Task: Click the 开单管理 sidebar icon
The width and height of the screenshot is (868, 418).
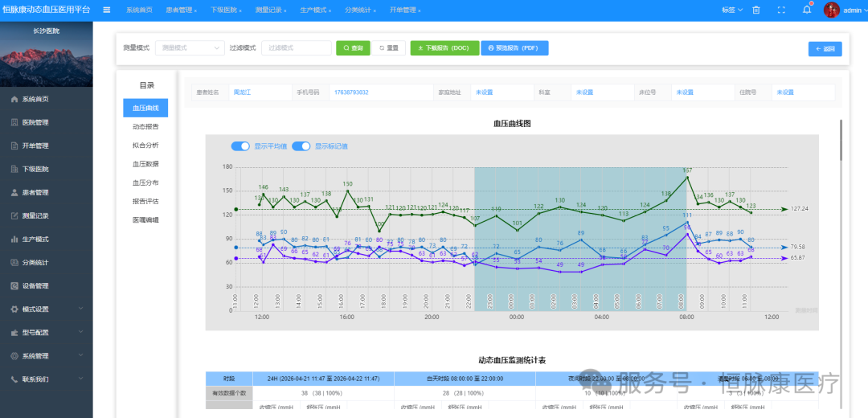Action: (14, 145)
